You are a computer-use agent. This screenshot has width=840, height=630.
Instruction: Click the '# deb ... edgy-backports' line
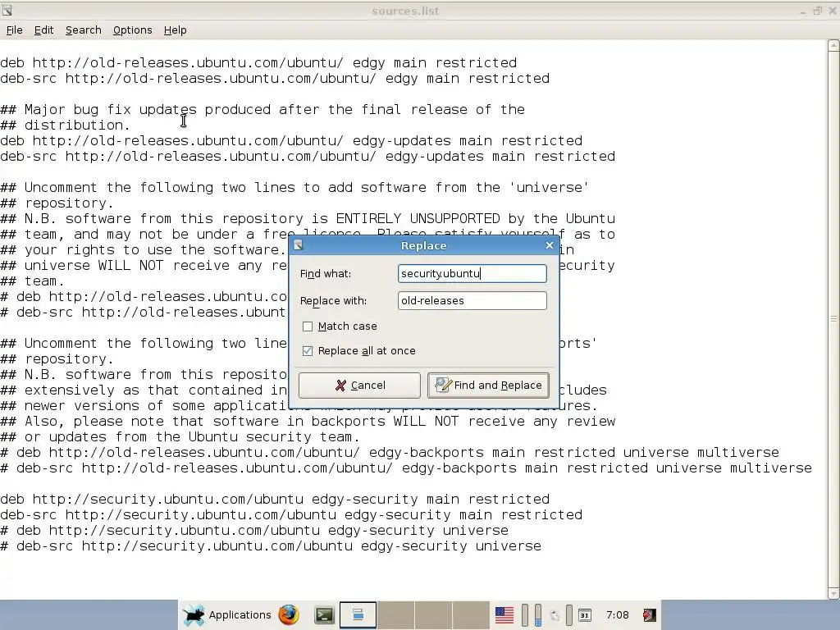pyautogui.click(x=390, y=452)
